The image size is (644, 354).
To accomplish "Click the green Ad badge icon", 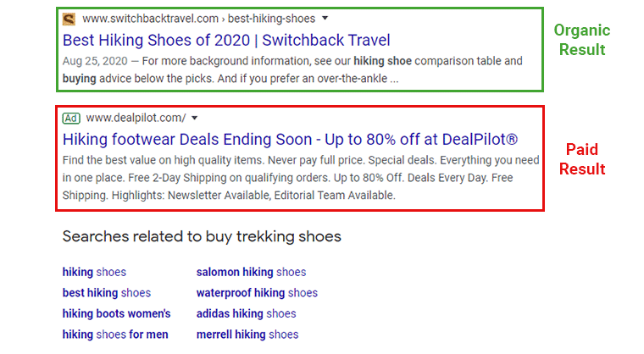I will tap(71, 118).
